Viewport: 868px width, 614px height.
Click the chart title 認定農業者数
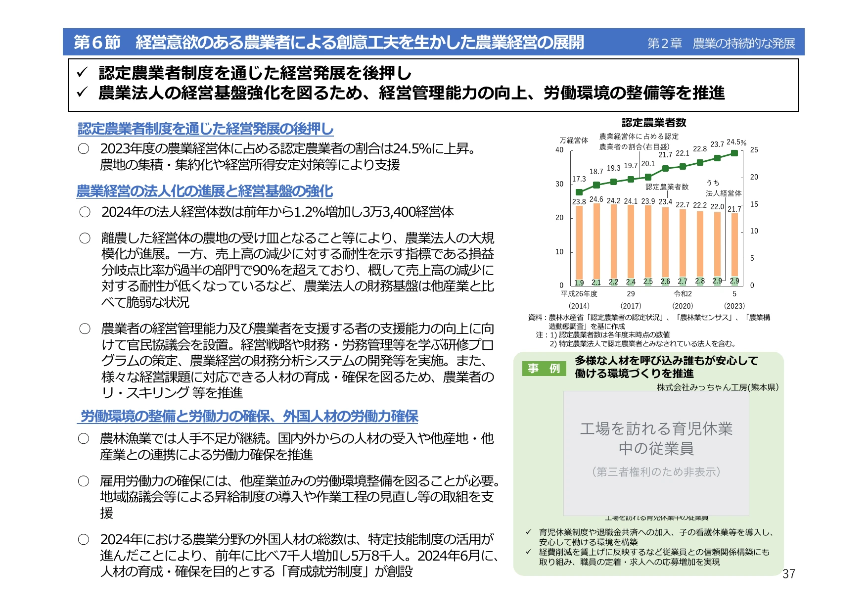pyautogui.click(x=654, y=122)
